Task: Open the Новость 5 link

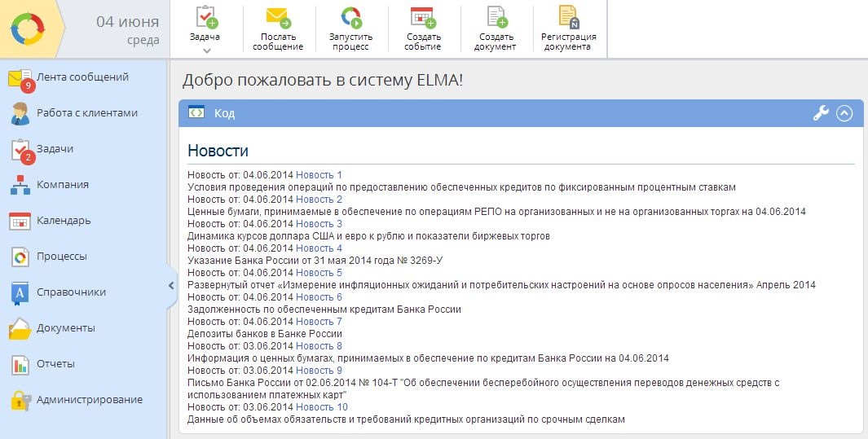Action: 319,272
